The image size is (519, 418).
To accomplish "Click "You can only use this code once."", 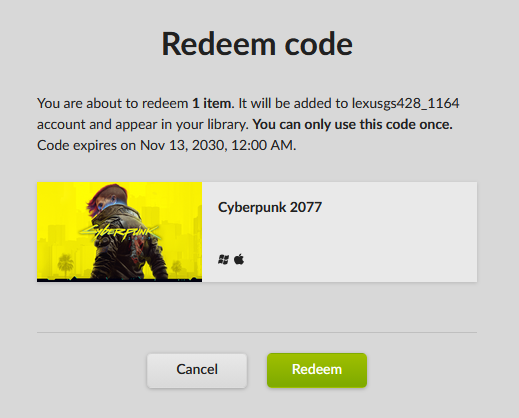I will [352, 125].
